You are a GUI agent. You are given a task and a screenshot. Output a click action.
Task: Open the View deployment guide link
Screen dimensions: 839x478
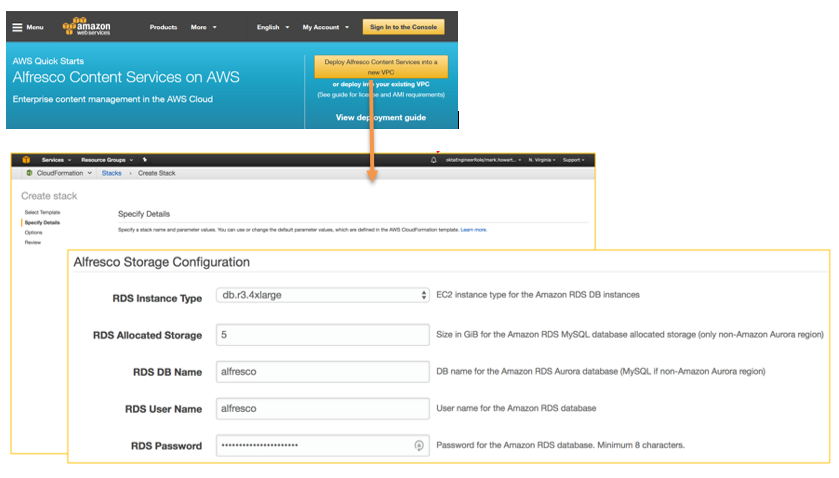381,117
